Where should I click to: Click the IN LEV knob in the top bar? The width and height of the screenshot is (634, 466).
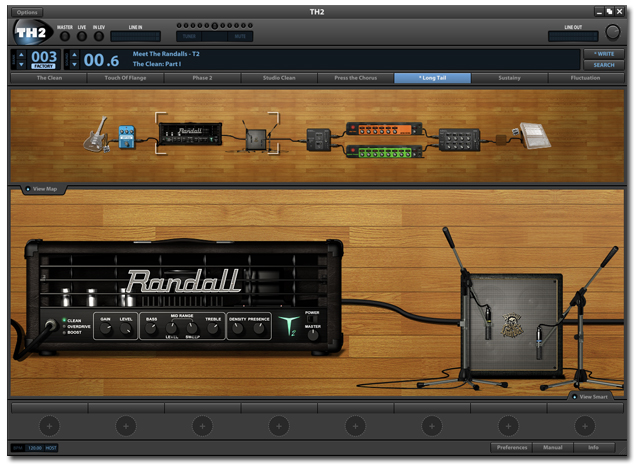click(x=99, y=36)
